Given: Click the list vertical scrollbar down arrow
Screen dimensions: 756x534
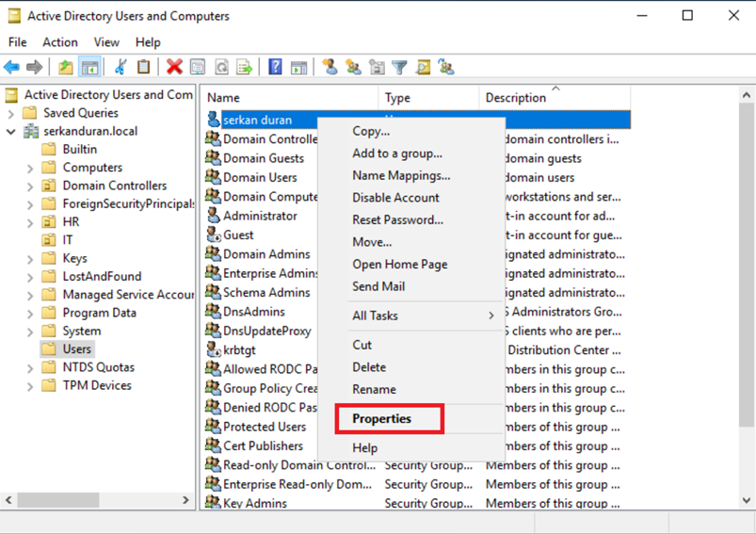Looking at the screenshot, I should [747, 500].
